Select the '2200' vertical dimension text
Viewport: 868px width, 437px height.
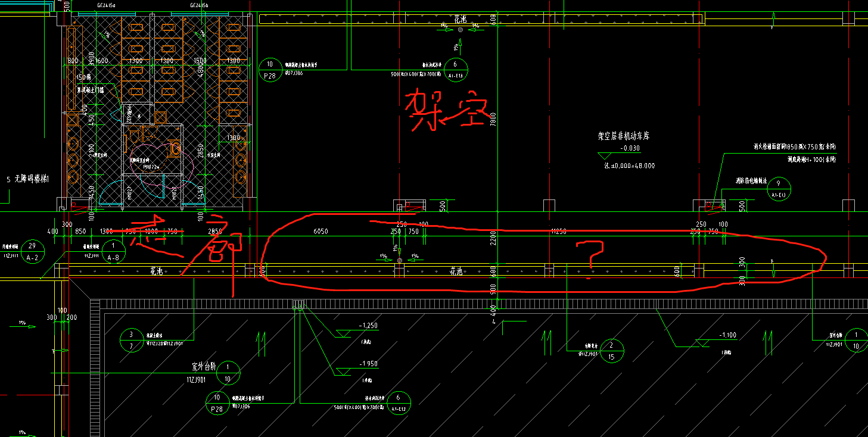point(493,239)
